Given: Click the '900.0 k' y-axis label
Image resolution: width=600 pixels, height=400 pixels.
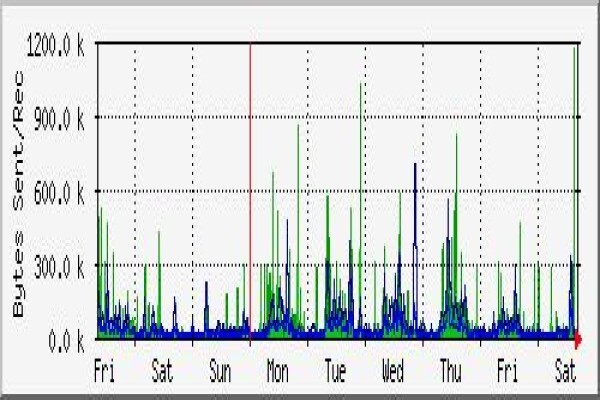Looking at the screenshot, I should (x=59, y=119).
